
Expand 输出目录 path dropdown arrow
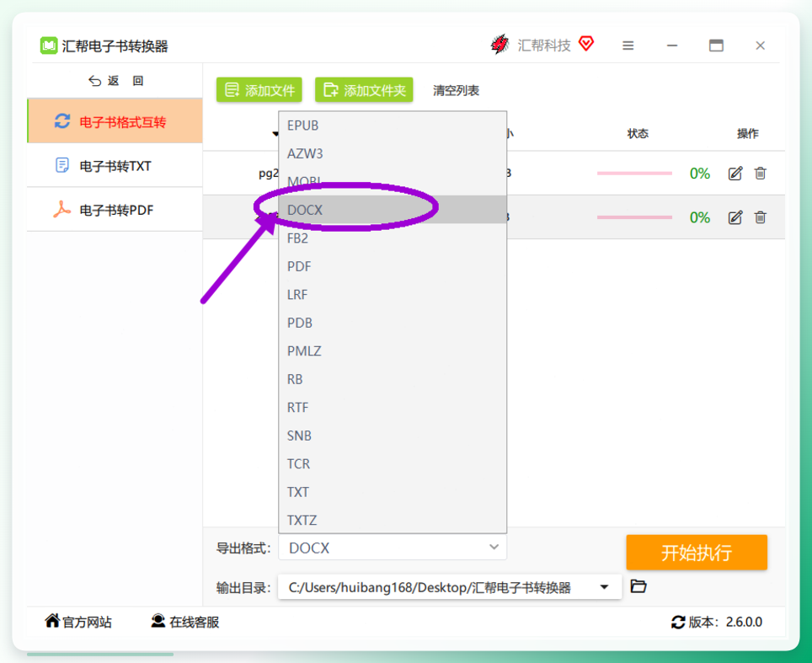(604, 587)
